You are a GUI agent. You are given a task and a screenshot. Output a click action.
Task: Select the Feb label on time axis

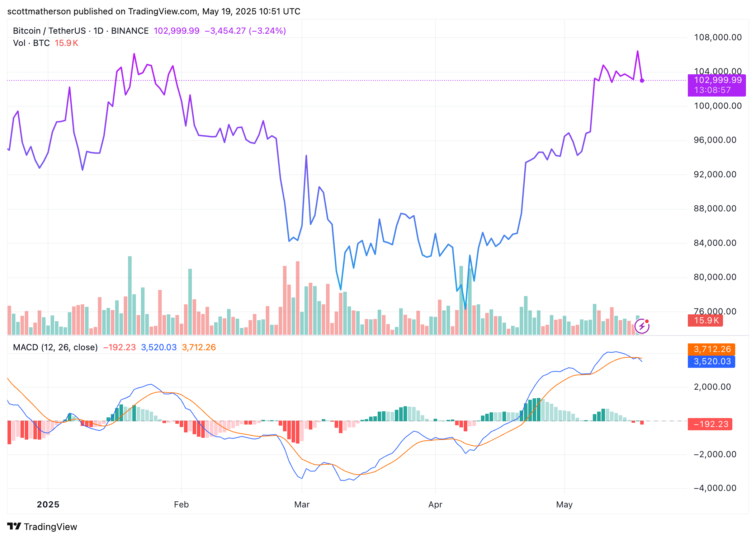[181, 505]
